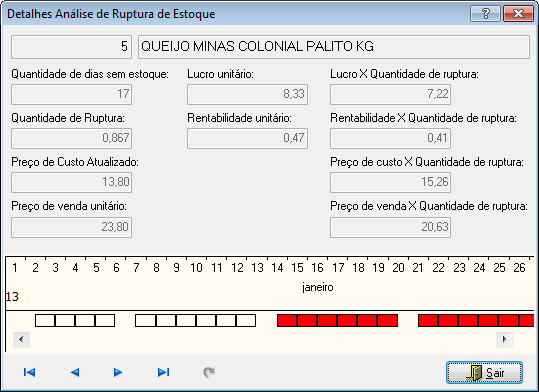Click the Sair exit button
The image size is (539, 392).
click(x=484, y=372)
